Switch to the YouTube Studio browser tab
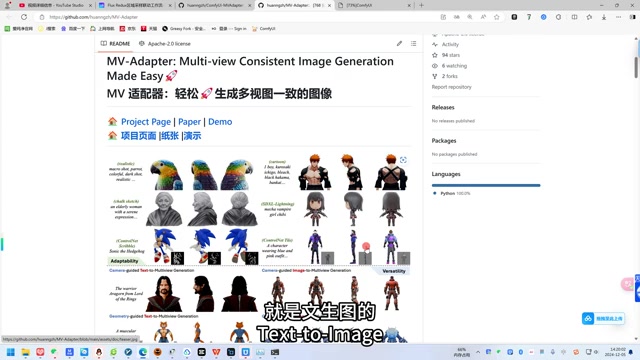This screenshot has height=360, width=640. pos(55,5)
